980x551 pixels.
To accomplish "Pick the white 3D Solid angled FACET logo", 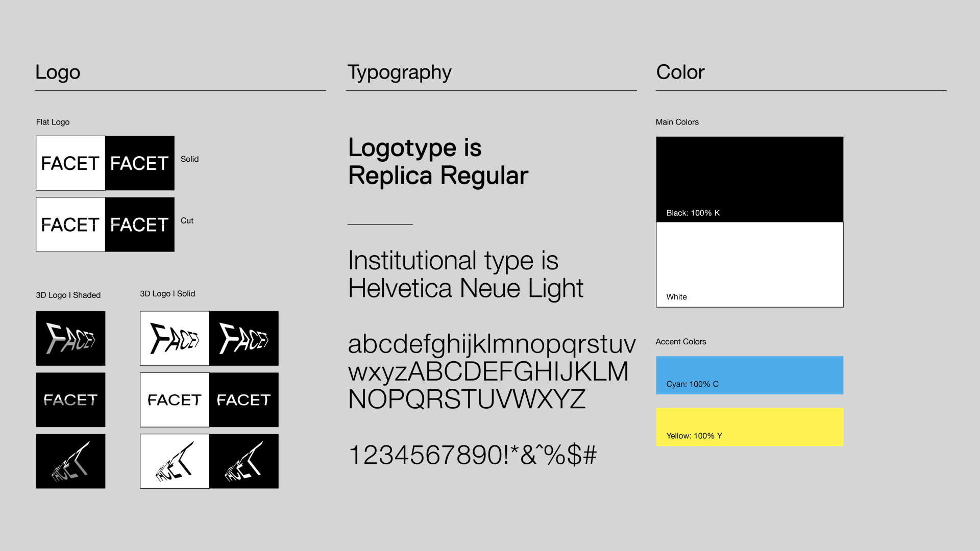I will [x=175, y=338].
